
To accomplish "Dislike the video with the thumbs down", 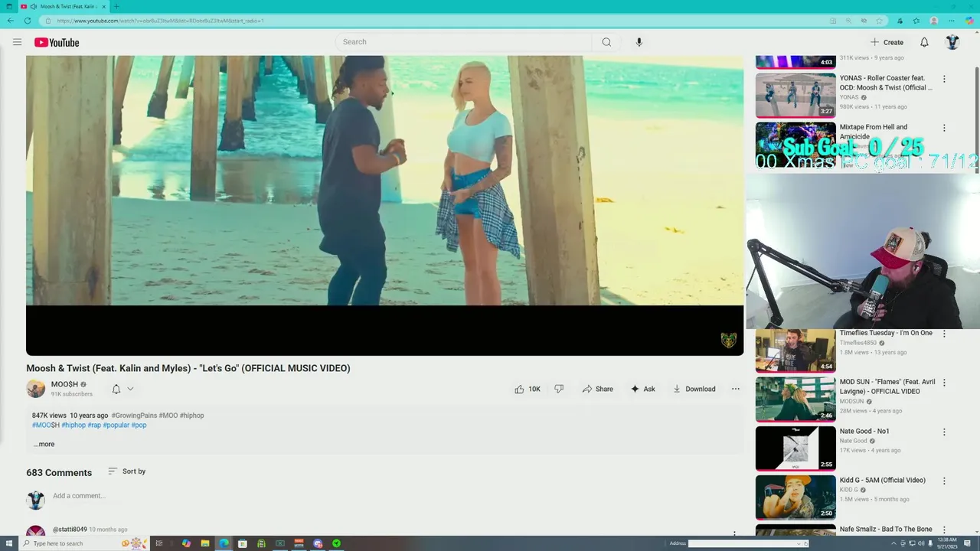I will pyautogui.click(x=559, y=389).
